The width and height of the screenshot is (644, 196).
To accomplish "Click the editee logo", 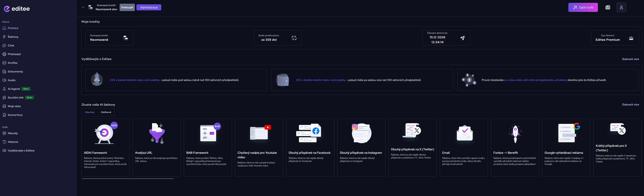I will coord(17,9).
